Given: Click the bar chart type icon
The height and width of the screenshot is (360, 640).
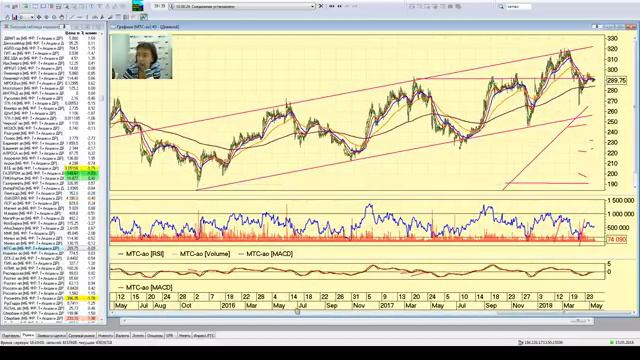Looking at the screenshot, I should (15, 17).
